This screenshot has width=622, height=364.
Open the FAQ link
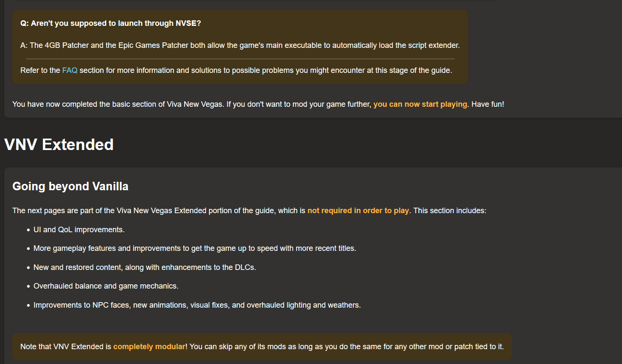point(70,70)
